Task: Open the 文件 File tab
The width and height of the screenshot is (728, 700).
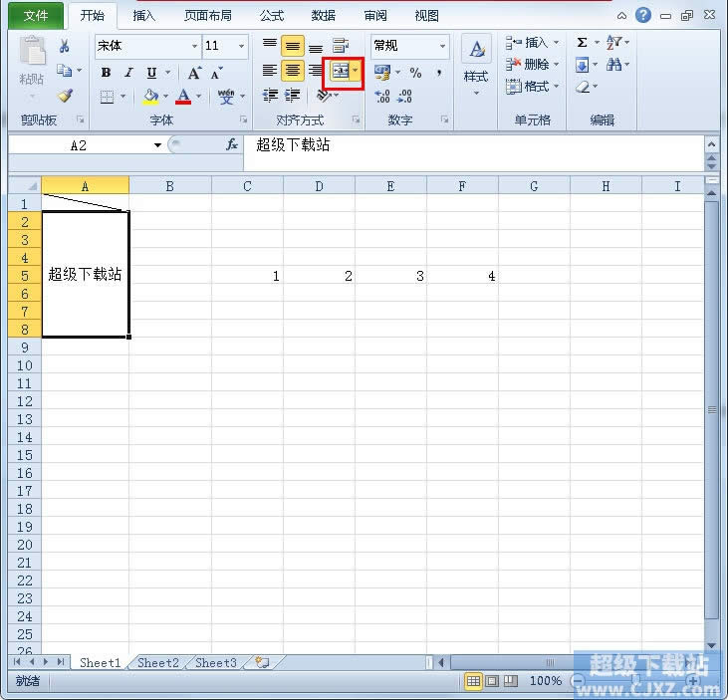Action: [36, 16]
